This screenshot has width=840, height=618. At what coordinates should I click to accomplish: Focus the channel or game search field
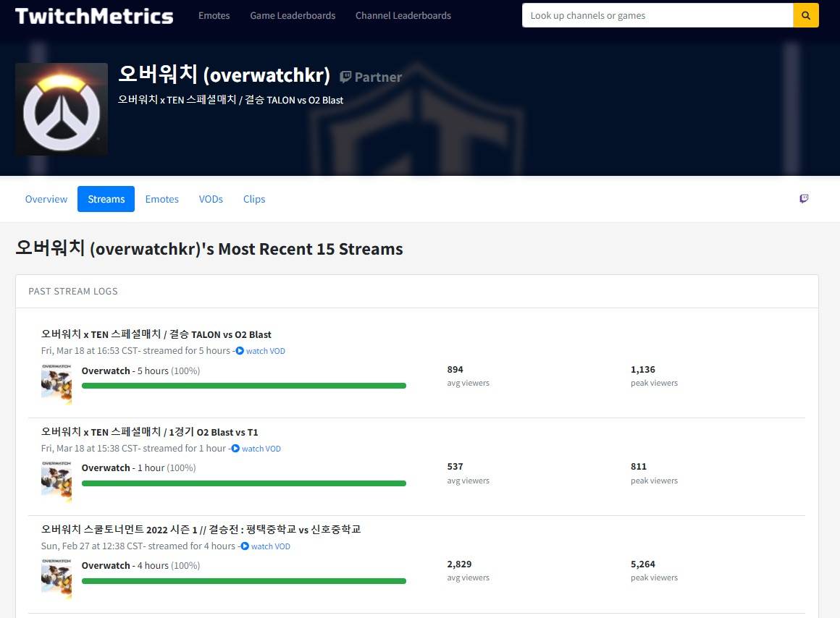pos(657,15)
